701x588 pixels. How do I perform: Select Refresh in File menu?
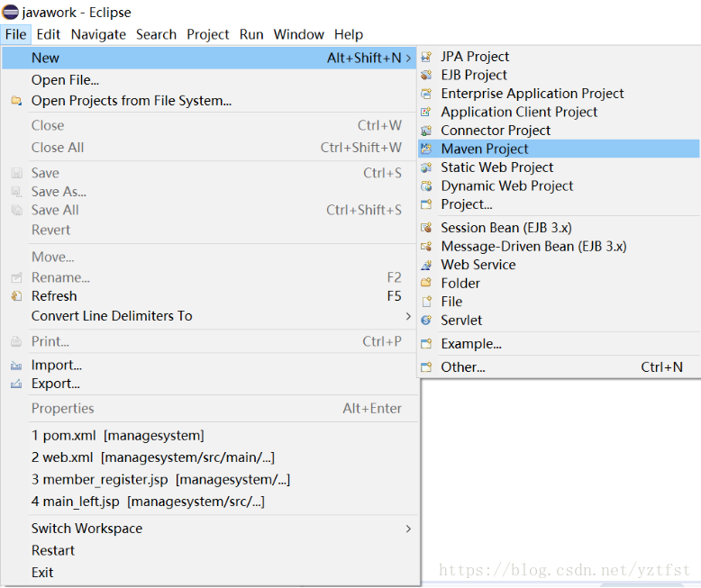point(209,295)
